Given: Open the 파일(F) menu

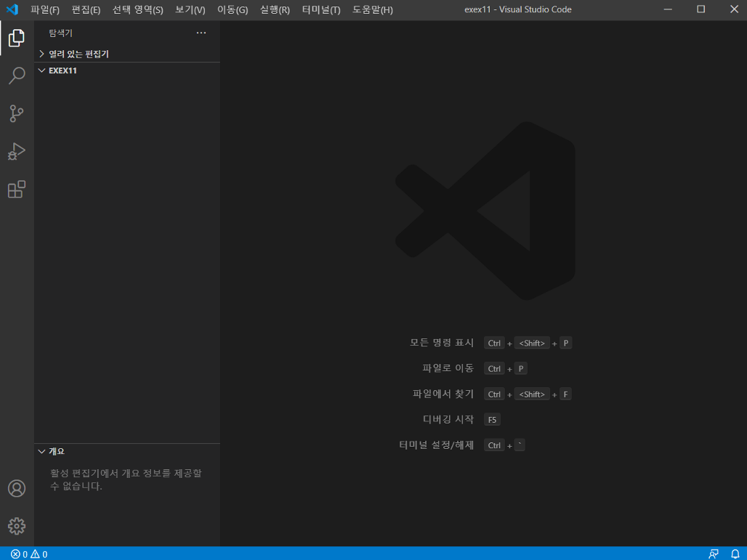Looking at the screenshot, I should 45,9.
